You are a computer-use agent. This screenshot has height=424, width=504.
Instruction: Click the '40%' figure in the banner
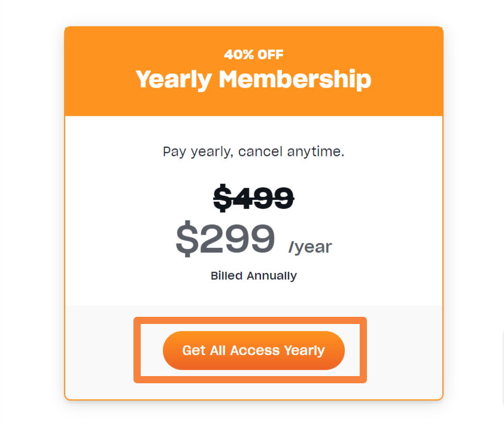[x=237, y=55]
